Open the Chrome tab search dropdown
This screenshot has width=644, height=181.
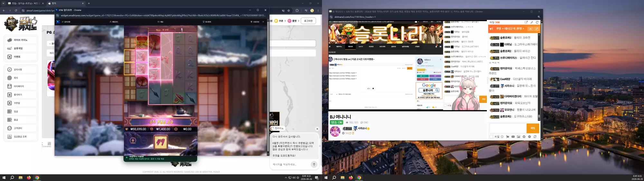[x=3, y=3]
